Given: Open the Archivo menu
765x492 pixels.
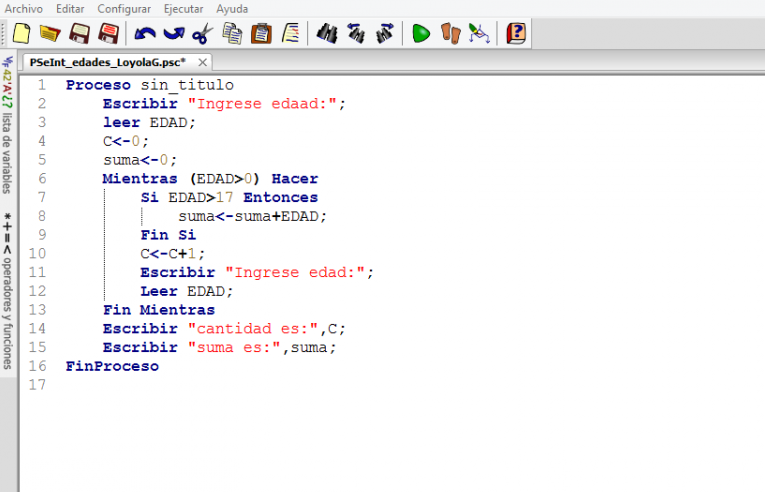Looking at the screenshot, I should click(23, 9).
